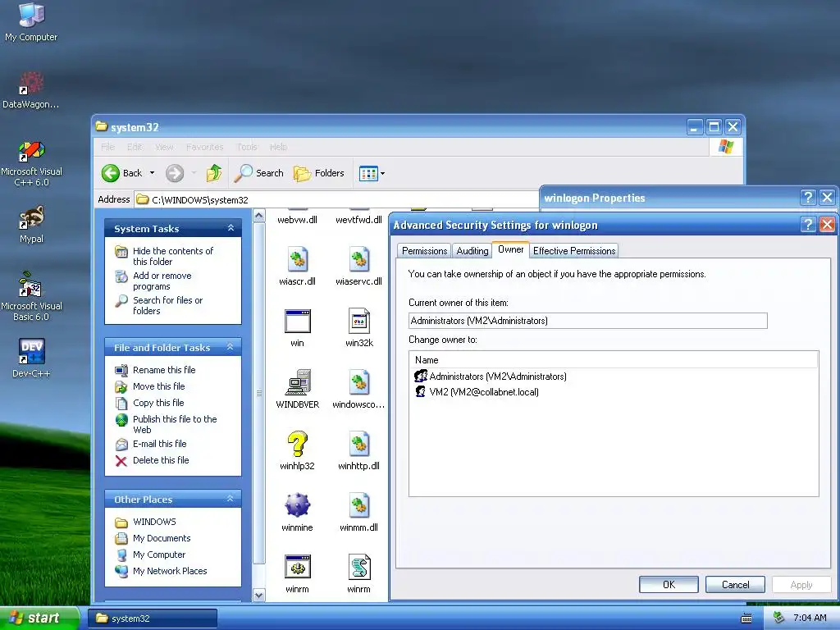Select VM2 (VM2@collabnet.local) in owner list
Screen dimensions: 840x630
477,391
